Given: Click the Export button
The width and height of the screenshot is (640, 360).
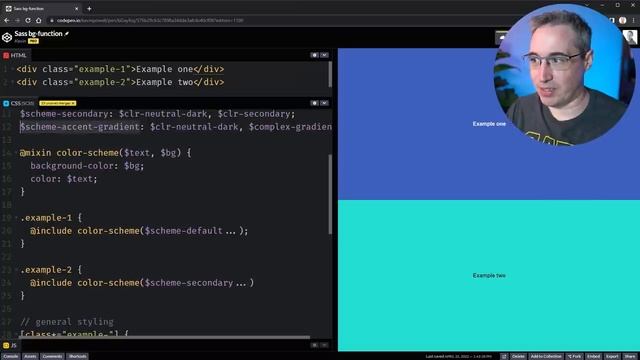Looking at the screenshot, I should tap(612, 356).
